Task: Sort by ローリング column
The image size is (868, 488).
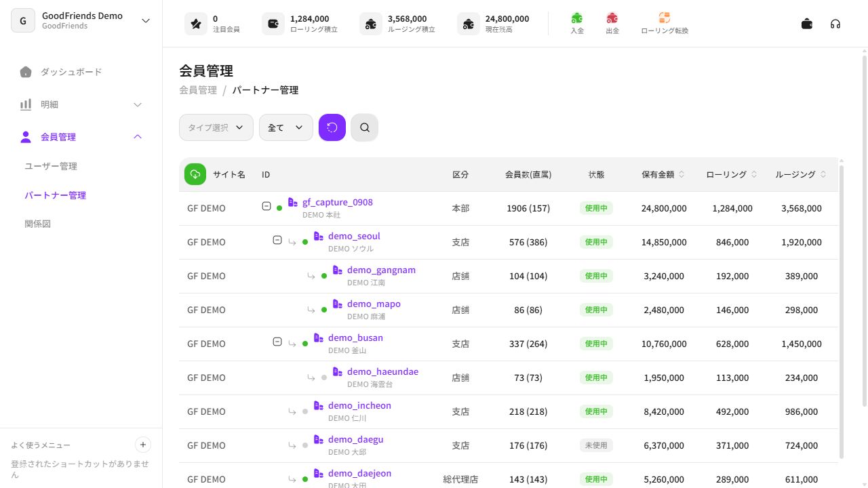Action: point(754,174)
